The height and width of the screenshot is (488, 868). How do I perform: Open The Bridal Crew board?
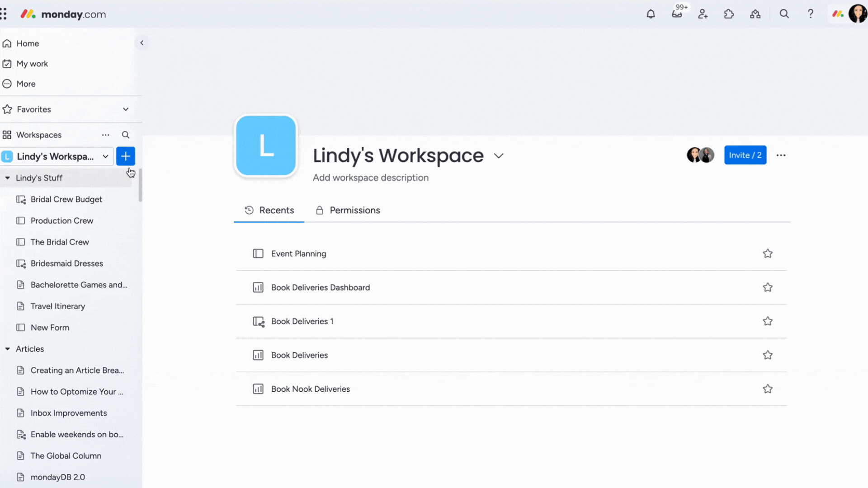point(60,242)
